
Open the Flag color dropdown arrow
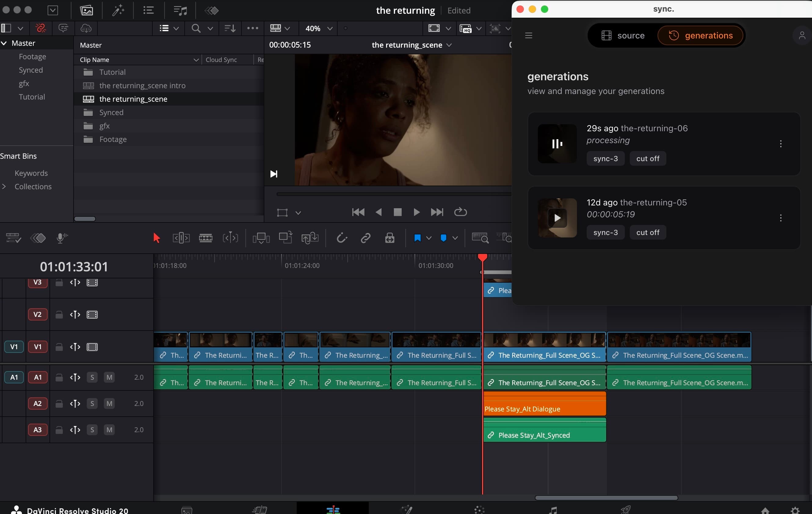pyautogui.click(x=429, y=238)
